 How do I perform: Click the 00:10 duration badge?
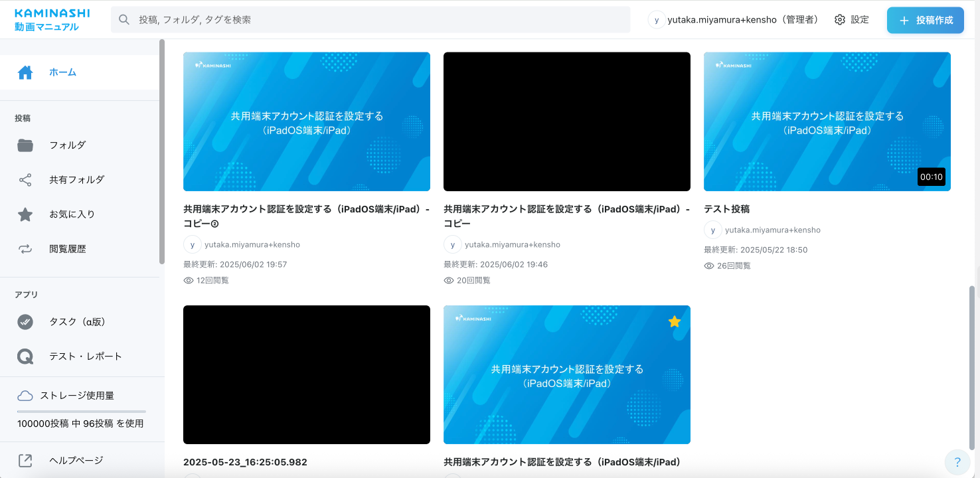[932, 177]
